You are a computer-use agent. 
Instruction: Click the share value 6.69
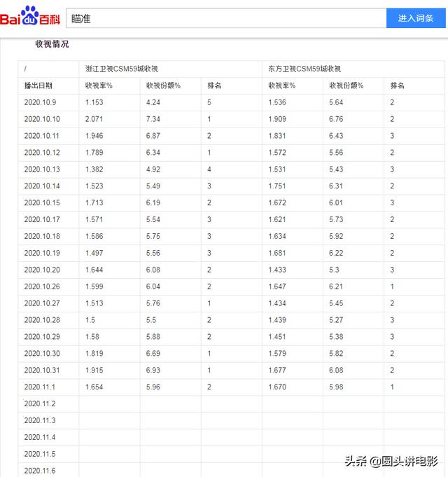[x=153, y=354]
